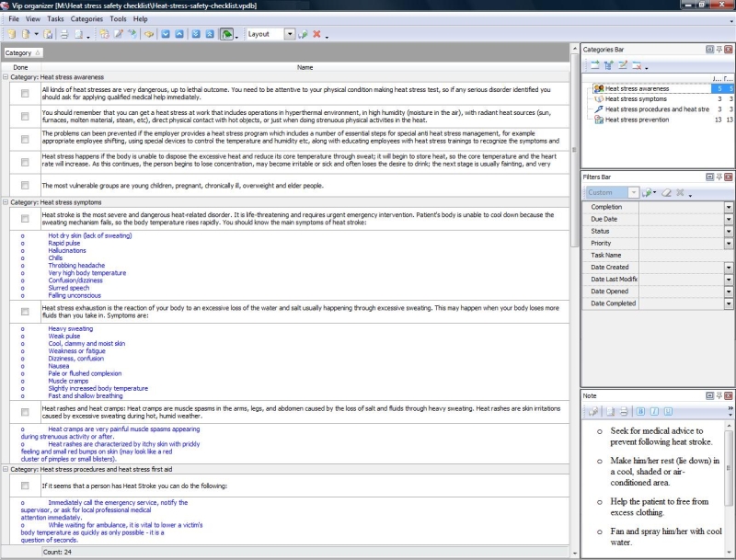This screenshot has height=560, width=736.
Task: Click the red delete layout icon
Action: (x=316, y=34)
